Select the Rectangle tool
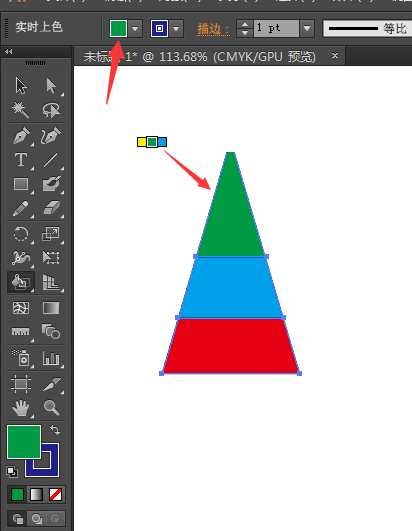Viewport: 412px width, 531px height. pos(21,184)
